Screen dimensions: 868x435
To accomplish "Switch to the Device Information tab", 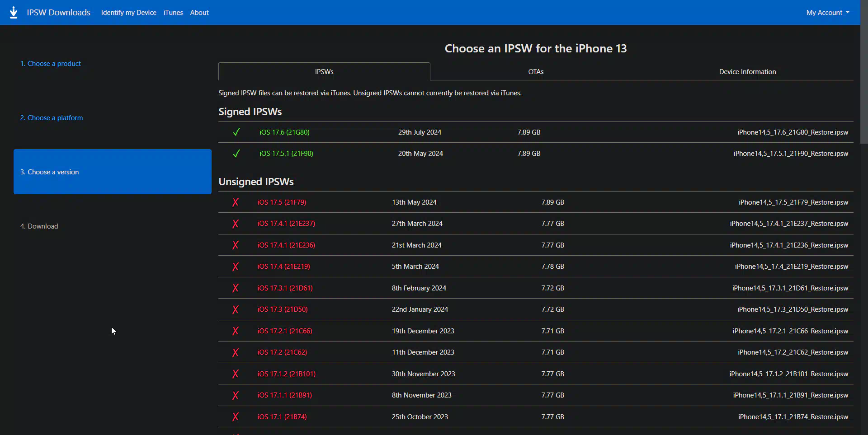I will point(747,72).
